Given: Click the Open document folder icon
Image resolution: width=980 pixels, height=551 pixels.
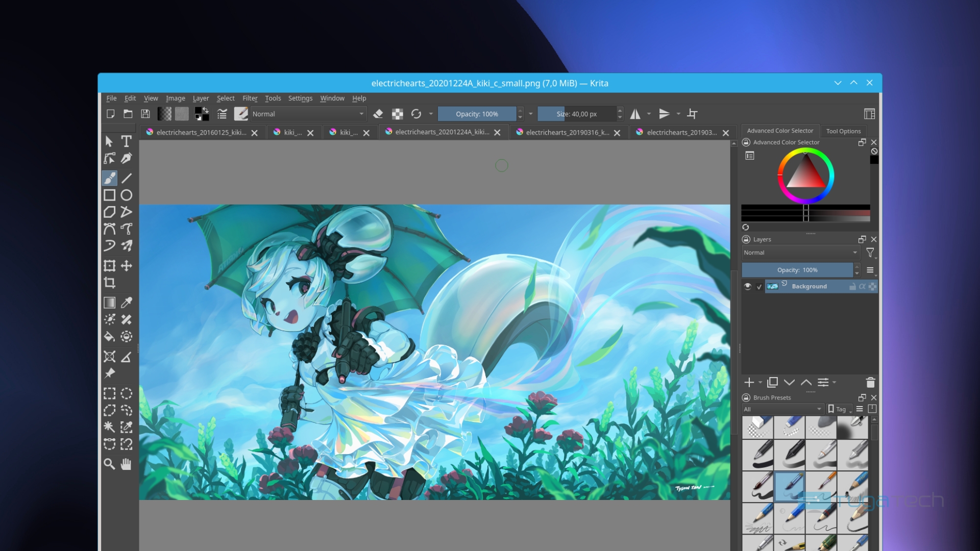Looking at the screenshot, I should (x=128, y=114).
